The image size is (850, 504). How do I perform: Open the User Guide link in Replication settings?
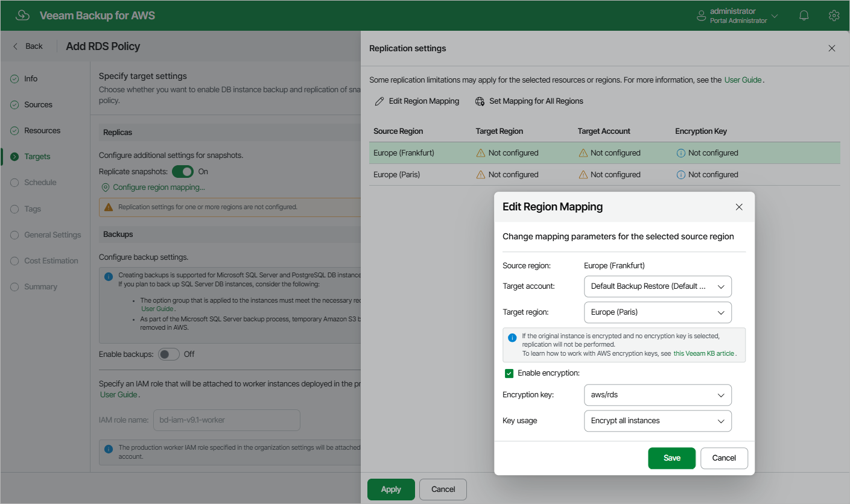[x=743, y=80]
